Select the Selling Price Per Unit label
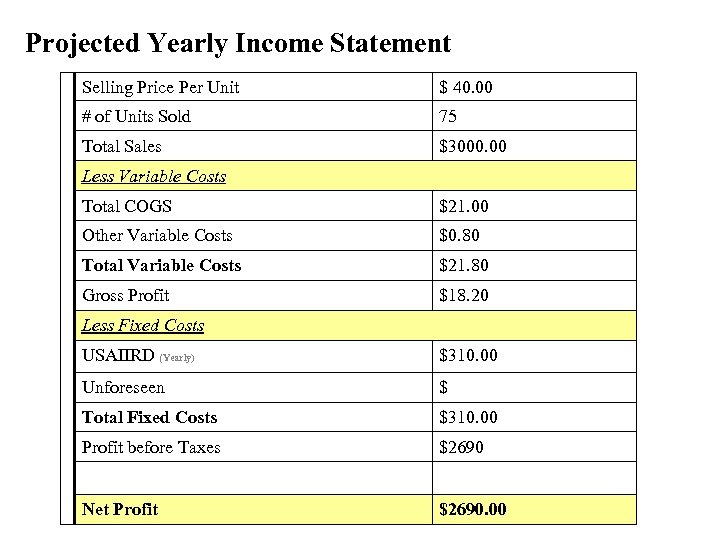This screenshot has width=720, height=540. coord(161,88)
